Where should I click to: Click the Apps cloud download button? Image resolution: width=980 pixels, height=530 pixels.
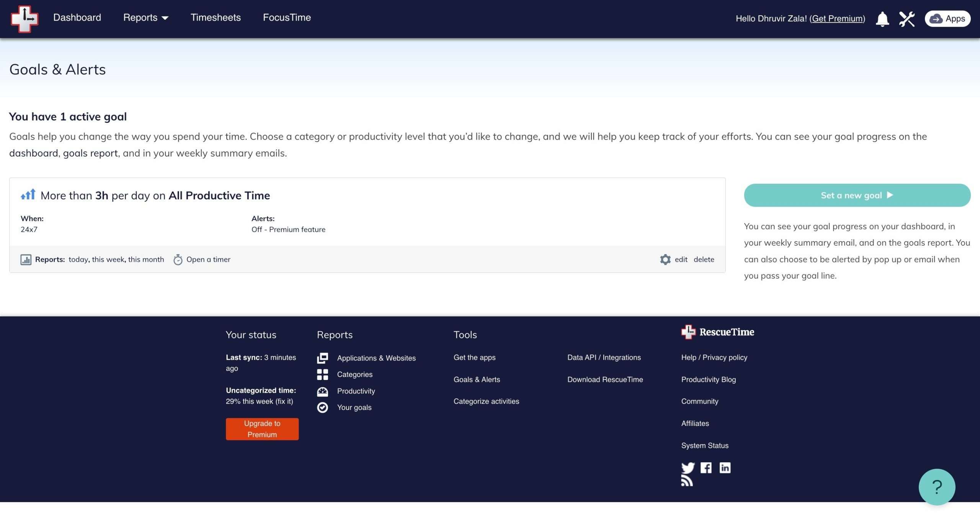point(947,19)
